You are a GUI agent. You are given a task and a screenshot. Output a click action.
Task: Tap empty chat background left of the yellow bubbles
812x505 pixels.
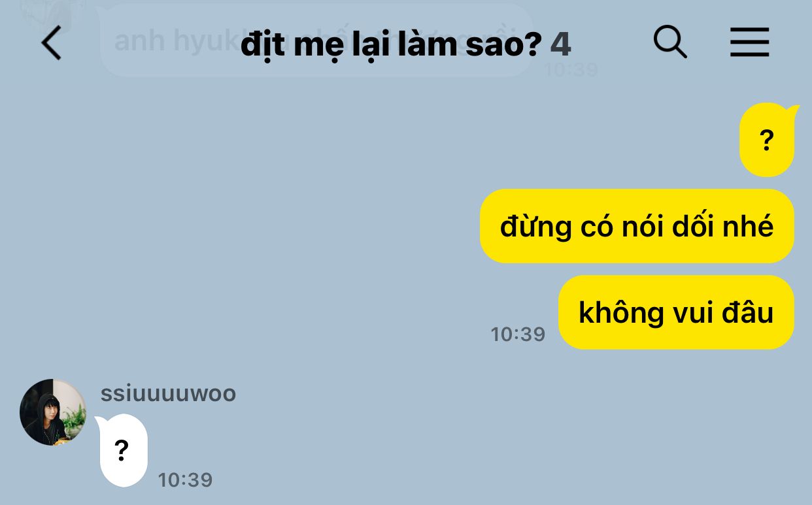coord(262,229)
